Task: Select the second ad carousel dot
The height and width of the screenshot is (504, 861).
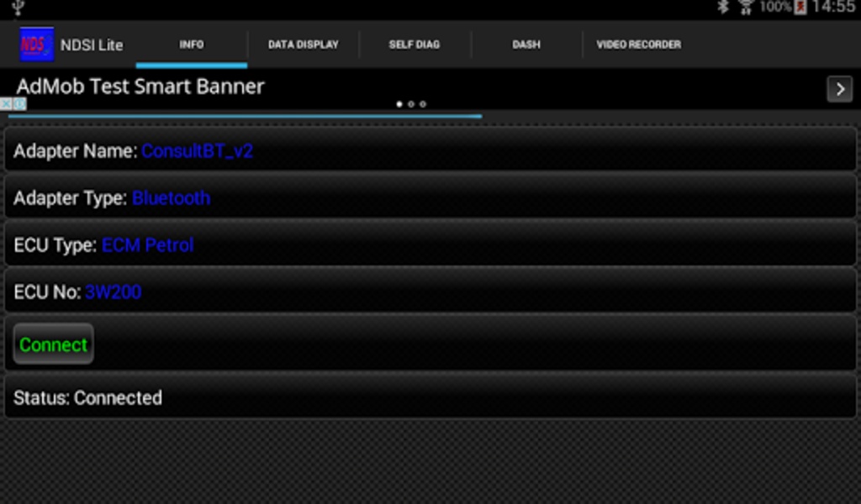Action: pyautogui.click(x=410, y=104)
